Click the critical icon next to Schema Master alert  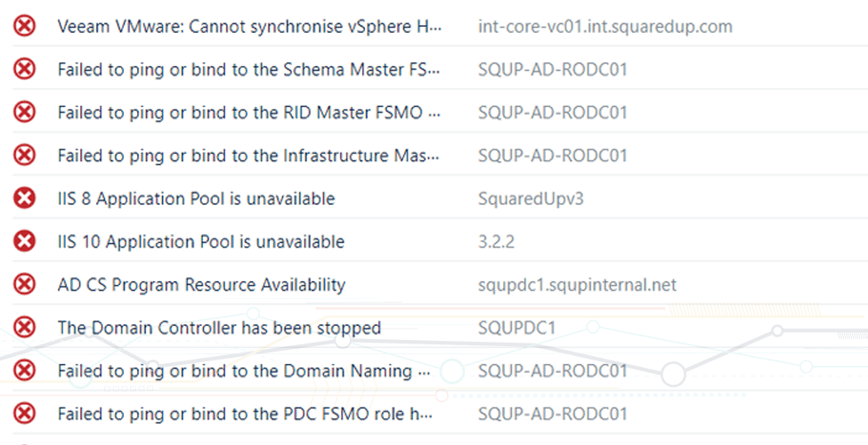click(25, 69)
